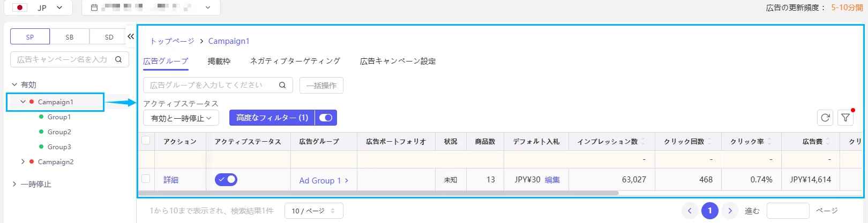Go to トップページ breadcrumb

pos(172,41)
